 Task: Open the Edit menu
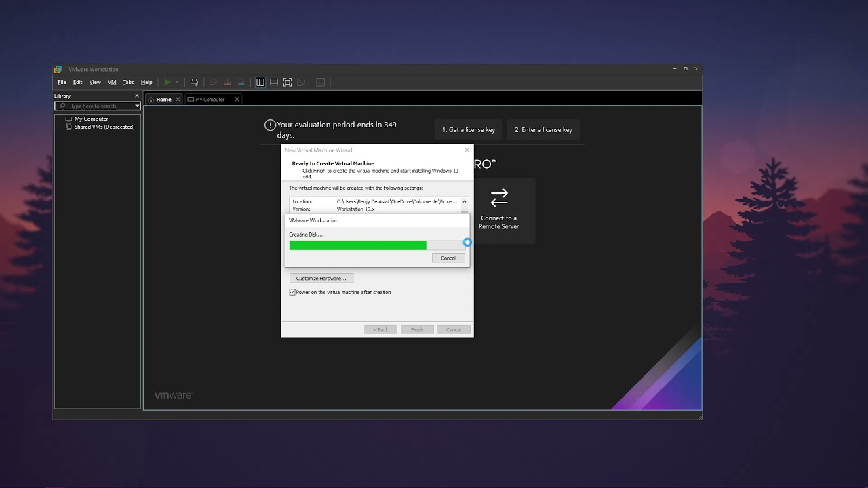[x=78, y=82]
